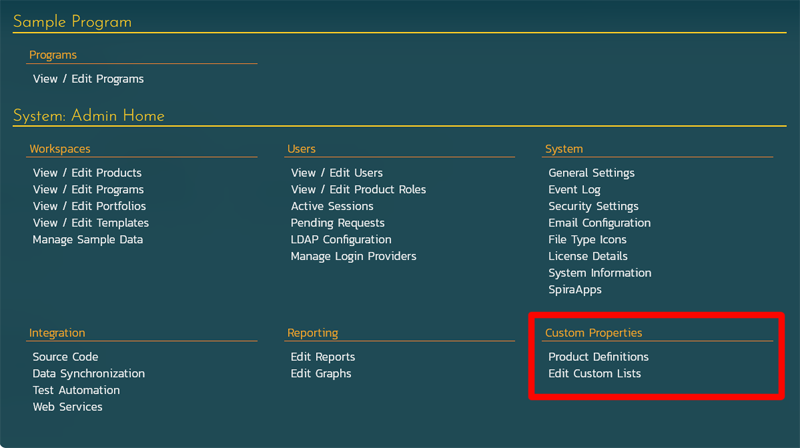Open LDAP Configuration settings
Image resolution: width=800 pixels, height=448 pixels.
point(340,240)
